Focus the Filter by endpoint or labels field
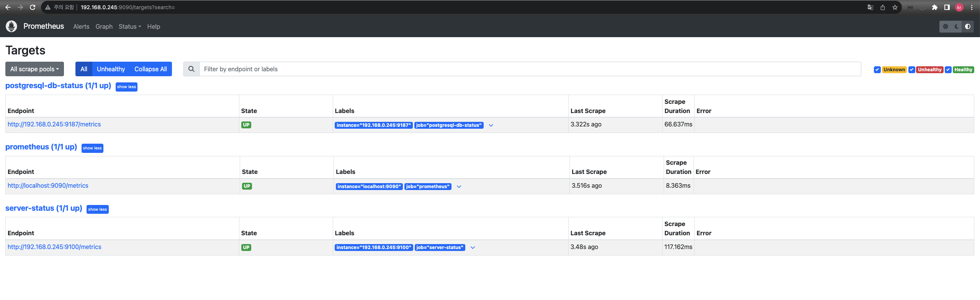Viewport: 980px width, 300px height. tap(530, 69)
